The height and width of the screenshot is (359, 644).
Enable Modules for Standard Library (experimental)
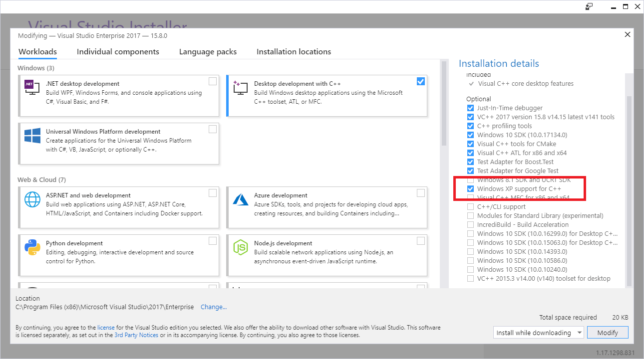(470, 216)
